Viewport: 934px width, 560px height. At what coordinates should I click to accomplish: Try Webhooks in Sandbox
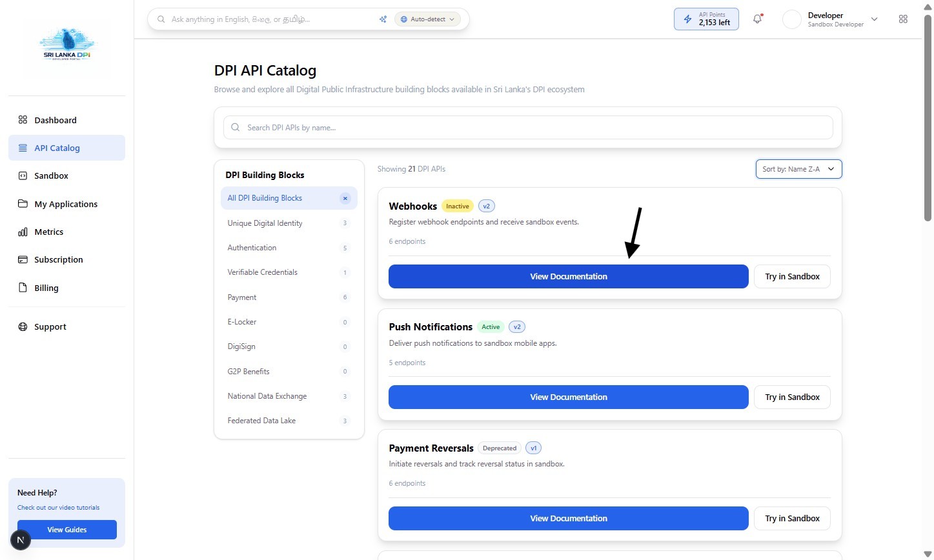click(792, 276)
